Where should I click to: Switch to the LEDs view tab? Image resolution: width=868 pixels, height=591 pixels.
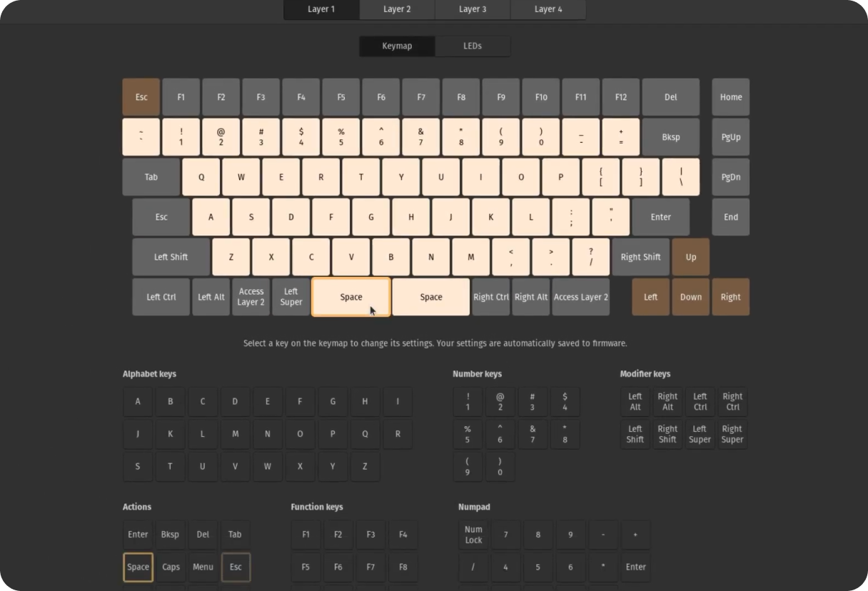(x=473, y=46)
